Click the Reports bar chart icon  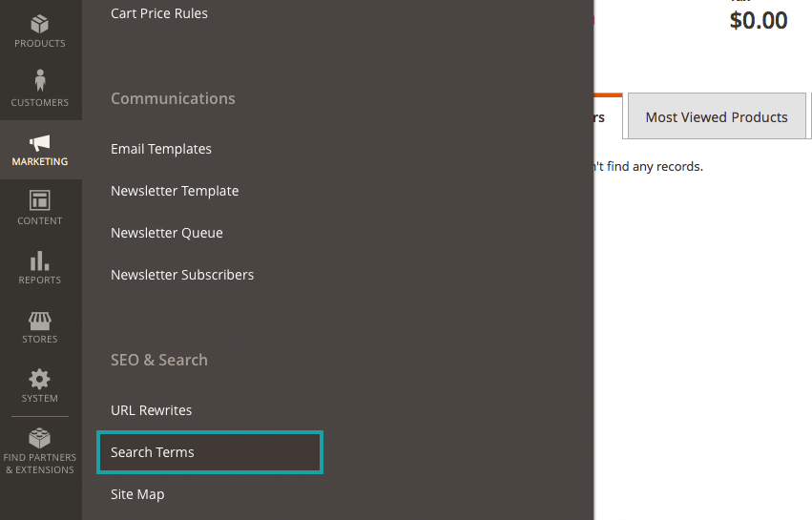click(40, 260)
